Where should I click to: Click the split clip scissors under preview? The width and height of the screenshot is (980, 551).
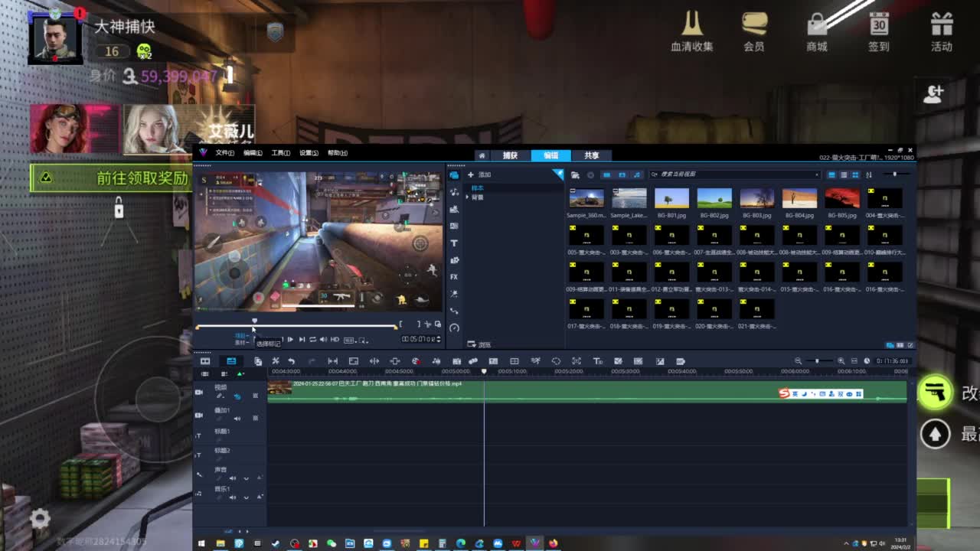pos(428,324)
